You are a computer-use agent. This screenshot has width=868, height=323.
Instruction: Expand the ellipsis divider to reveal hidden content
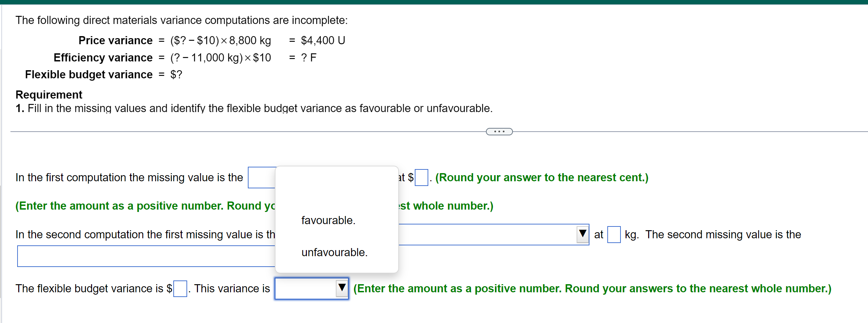click(498, 131)
